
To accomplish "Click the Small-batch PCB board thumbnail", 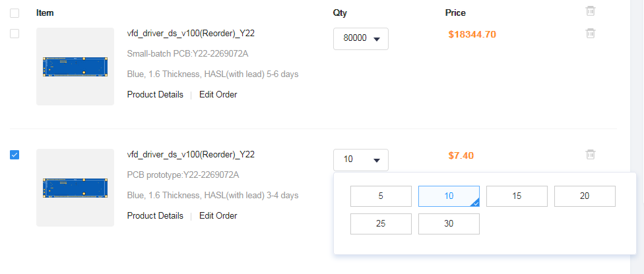I will (75, 67).
